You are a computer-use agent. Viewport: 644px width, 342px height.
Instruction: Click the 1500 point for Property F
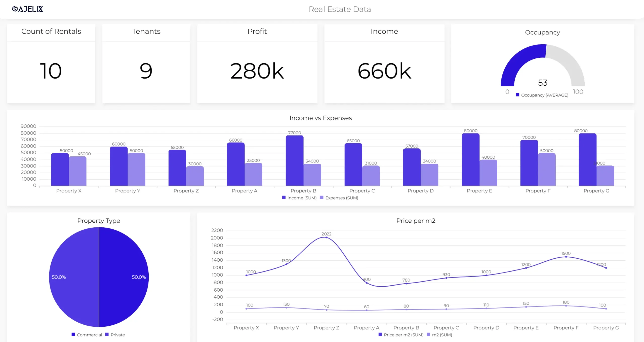tap(566, 257)
